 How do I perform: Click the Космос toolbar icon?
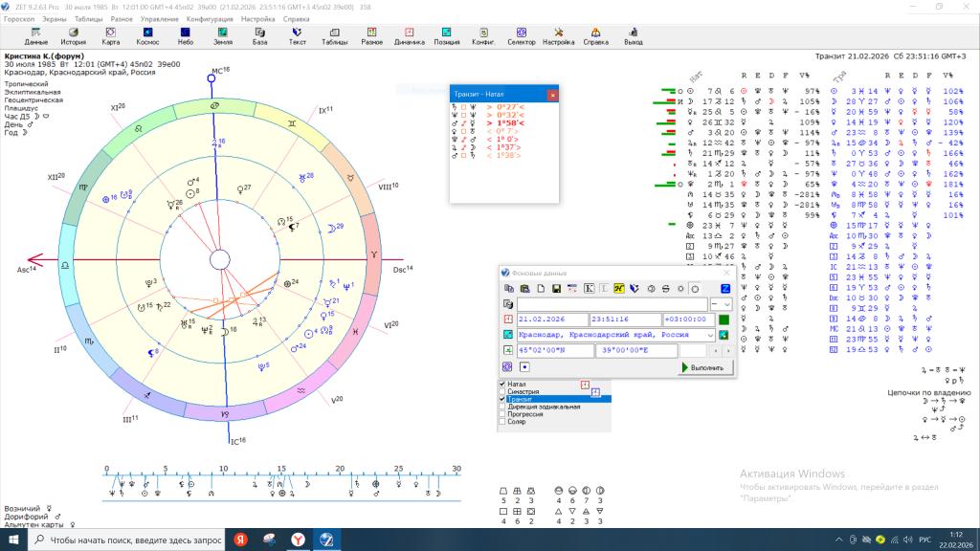148,36
